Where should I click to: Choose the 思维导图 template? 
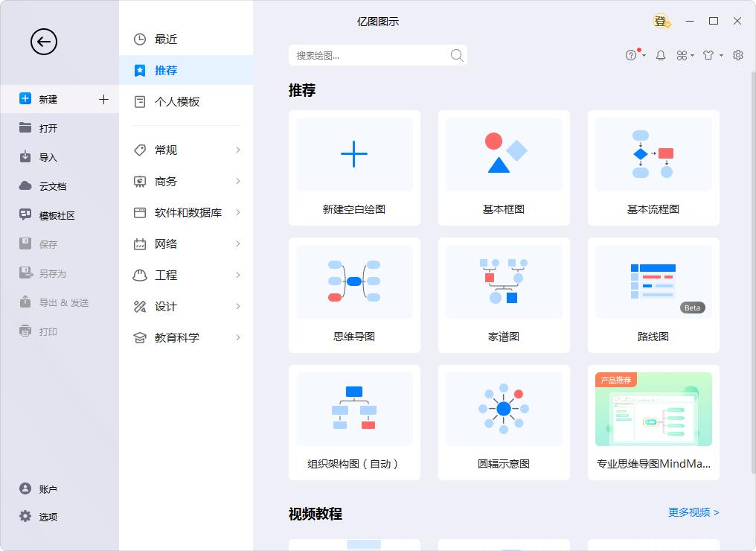coord(354,296)
